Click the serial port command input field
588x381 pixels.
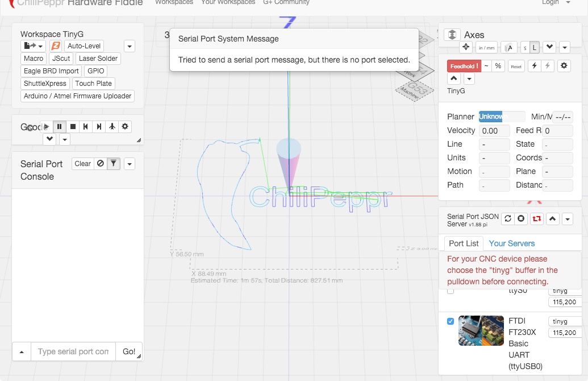[x=73, y=351]
